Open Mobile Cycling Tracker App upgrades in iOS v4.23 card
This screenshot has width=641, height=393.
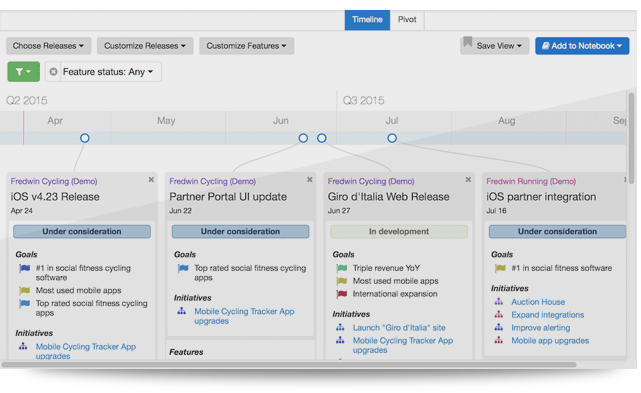click(x=85, y=351)
